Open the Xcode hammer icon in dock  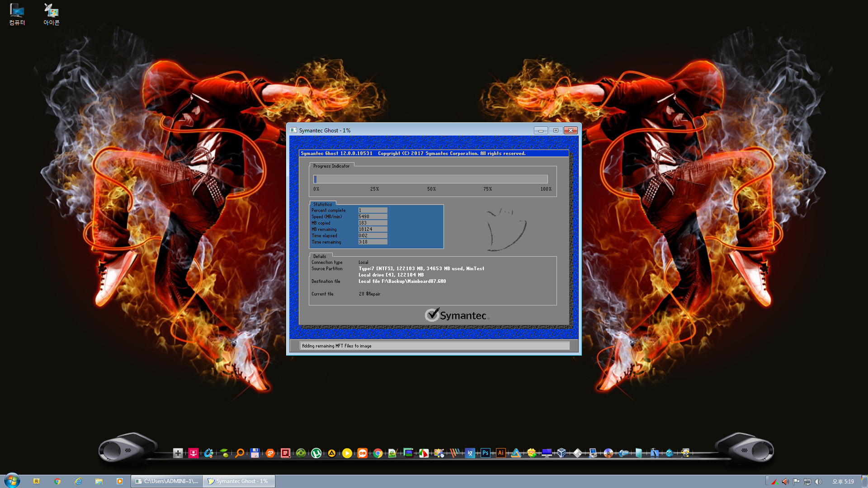click(x=654, y=453)
